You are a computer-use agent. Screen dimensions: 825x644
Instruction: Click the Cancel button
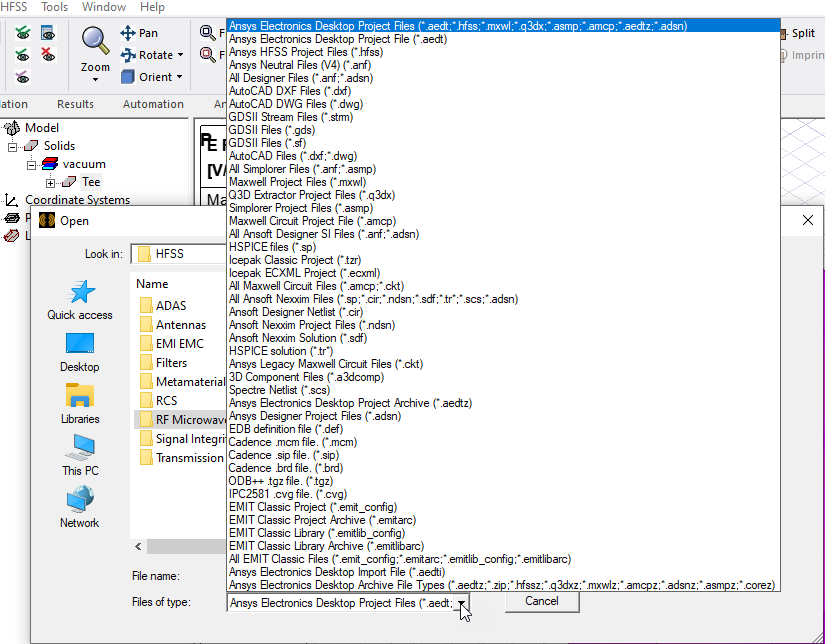click(x=541, y=601)
